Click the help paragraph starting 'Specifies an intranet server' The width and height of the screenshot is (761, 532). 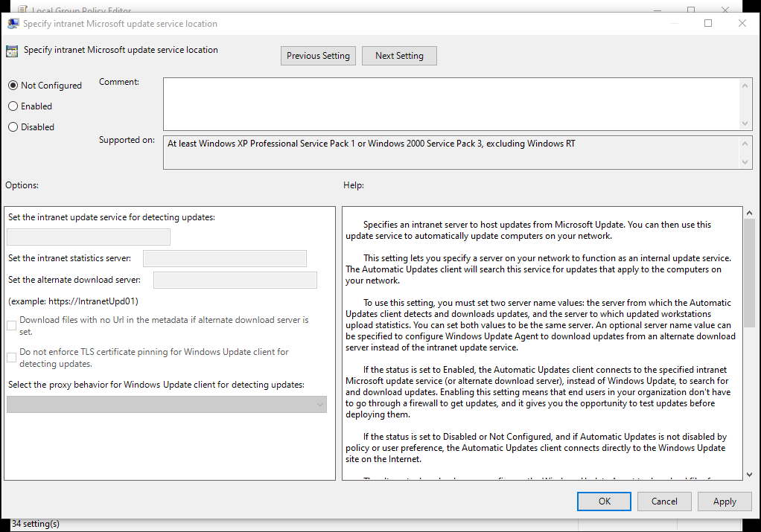(x=529, y=231)
